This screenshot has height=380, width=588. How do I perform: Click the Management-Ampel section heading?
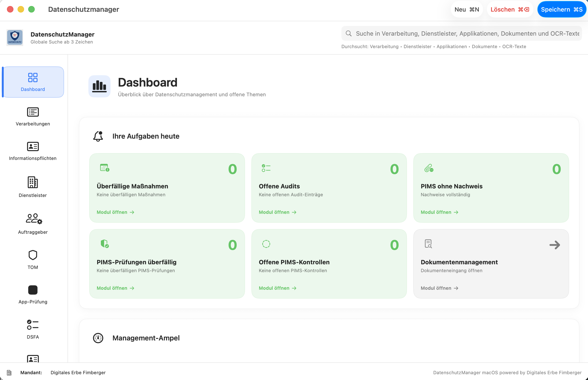(x=146, y=338)
